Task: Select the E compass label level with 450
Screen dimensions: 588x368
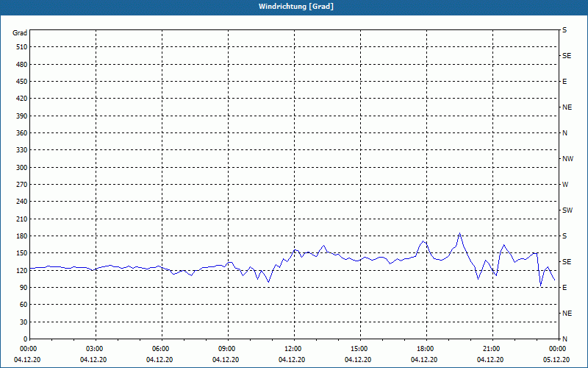Action: pos(564,82)
